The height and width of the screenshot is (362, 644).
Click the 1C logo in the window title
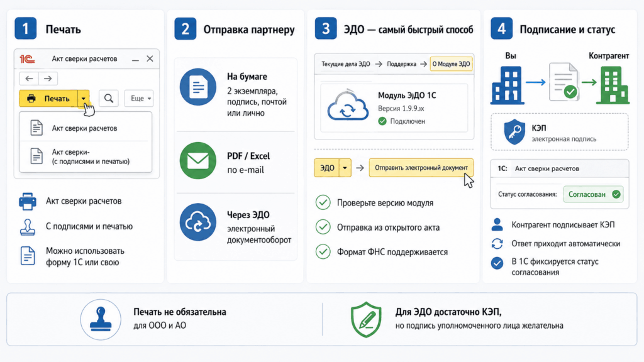pos(27,59)
